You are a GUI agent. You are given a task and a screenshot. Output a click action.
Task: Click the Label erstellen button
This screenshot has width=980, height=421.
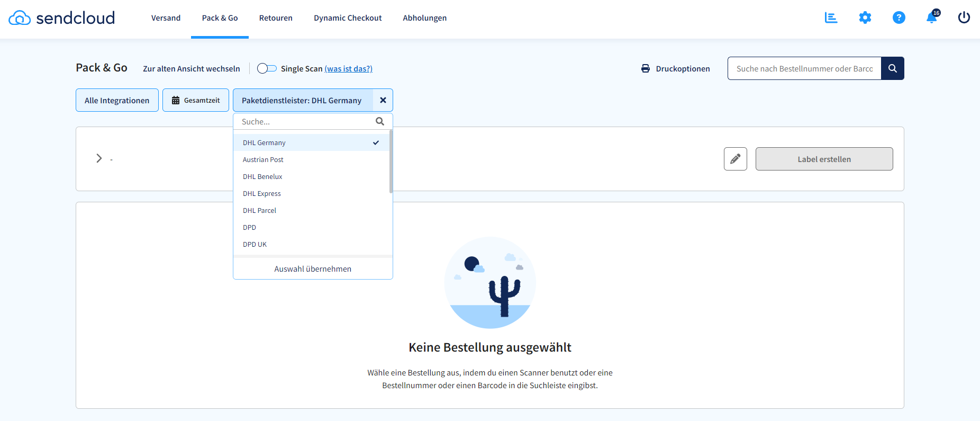click(824, 159)
